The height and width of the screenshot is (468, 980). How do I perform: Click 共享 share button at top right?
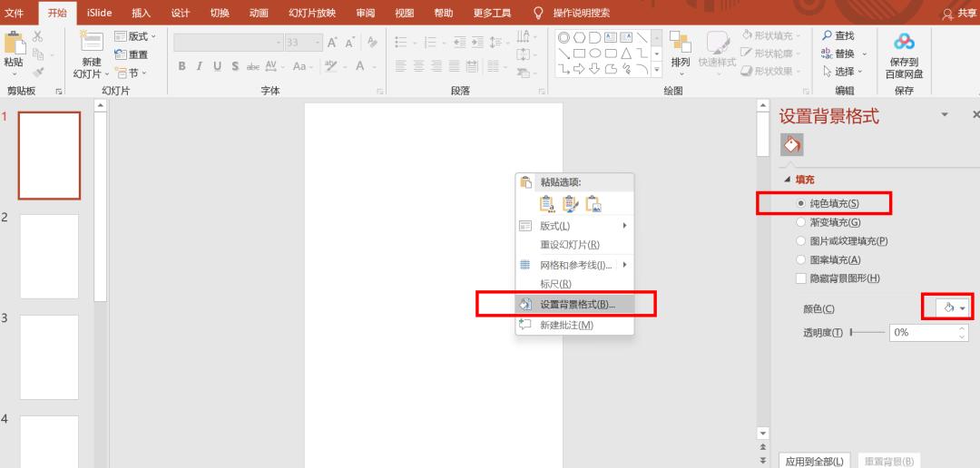pos(960,13)
